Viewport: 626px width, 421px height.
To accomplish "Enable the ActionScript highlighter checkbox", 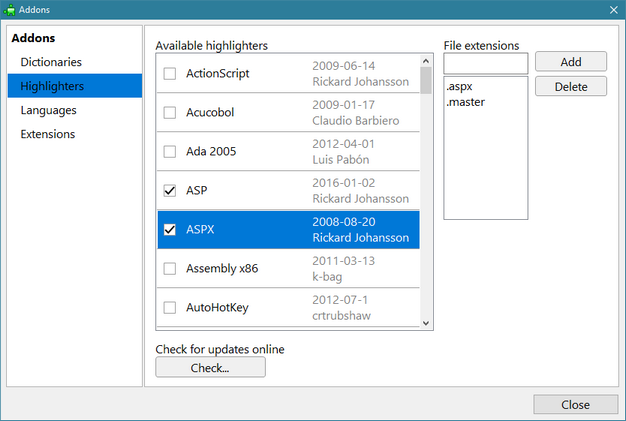I will (170, 74).
